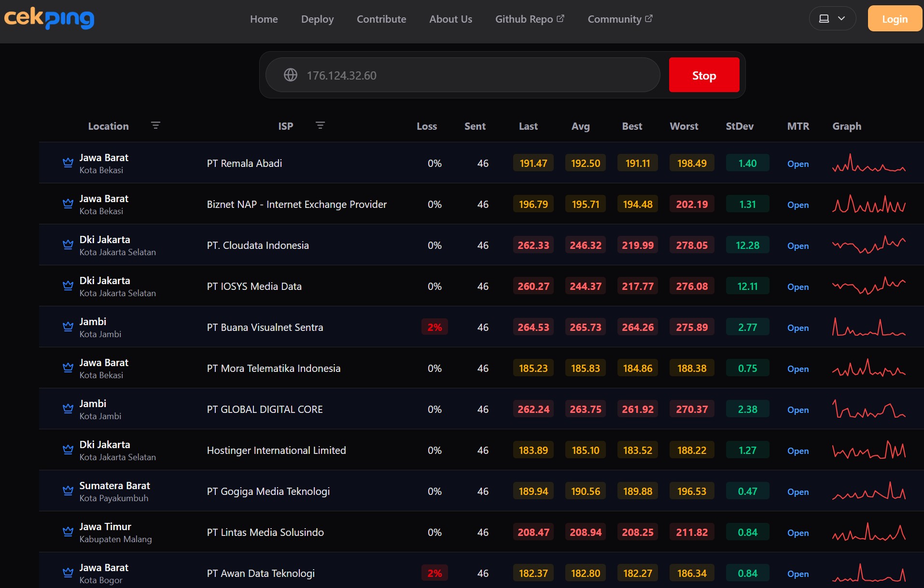Image resolution: width=924 pixels, height=588 pixels.
Task: Open MTR for PT. Cloudata Indonesia
Action: pyautogui.click(x=798, y=246)
